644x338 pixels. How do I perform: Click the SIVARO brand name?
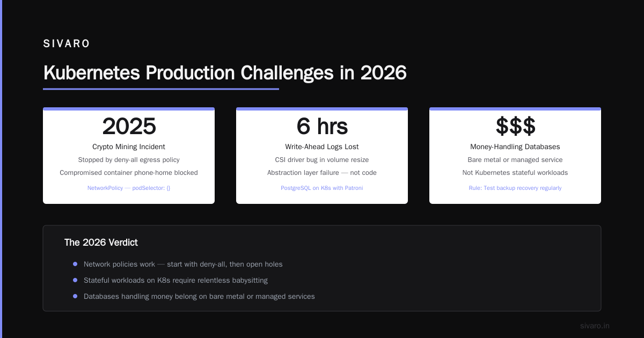[x=67, y=44]
